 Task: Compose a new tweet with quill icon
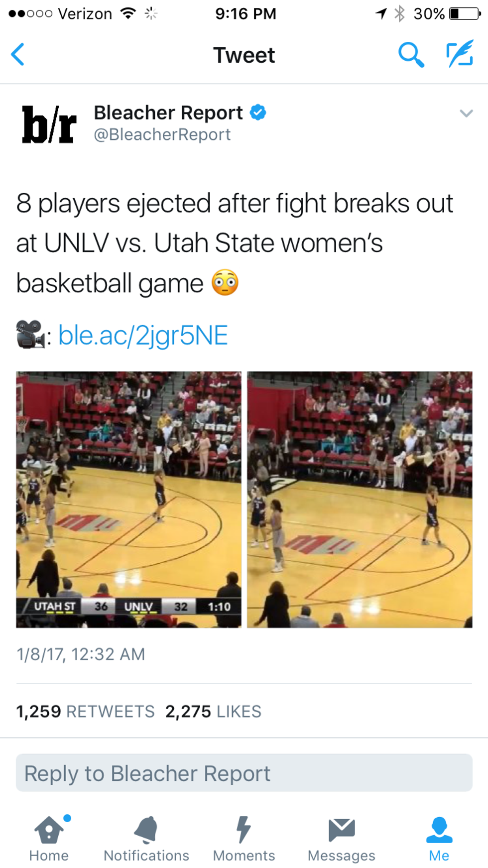[460, 55]
